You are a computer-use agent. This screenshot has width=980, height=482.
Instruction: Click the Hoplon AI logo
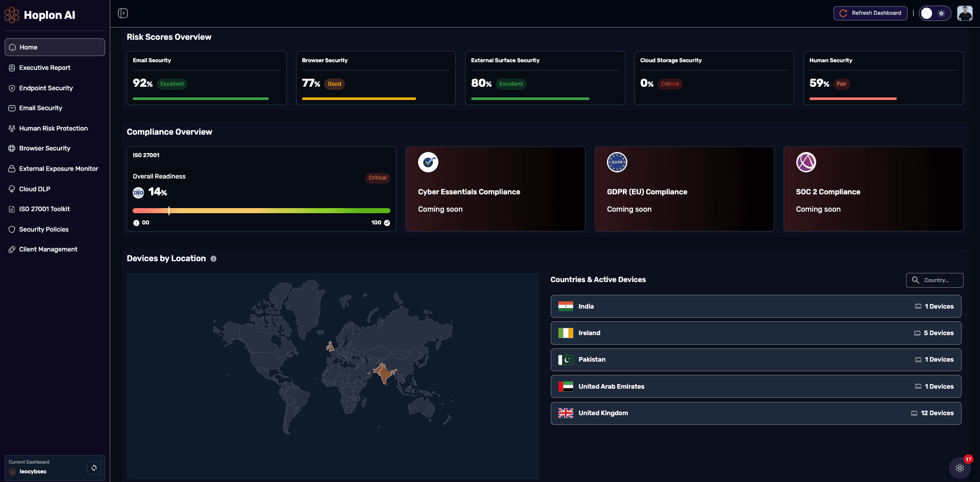pos(40,15)
